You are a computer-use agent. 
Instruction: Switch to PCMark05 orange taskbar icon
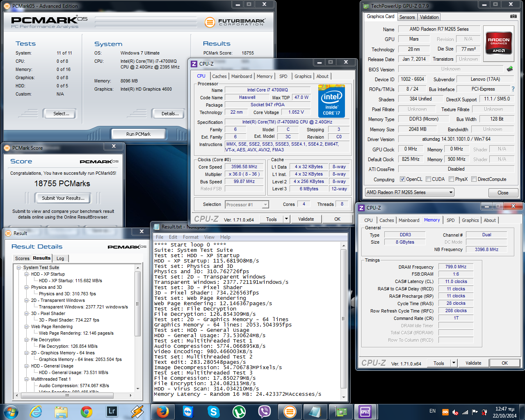[290, 411]
